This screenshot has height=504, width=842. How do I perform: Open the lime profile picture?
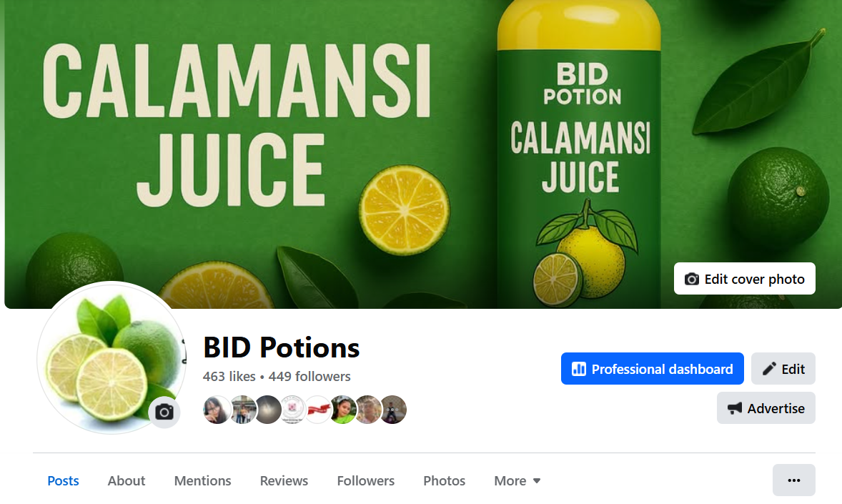point(112,357)
